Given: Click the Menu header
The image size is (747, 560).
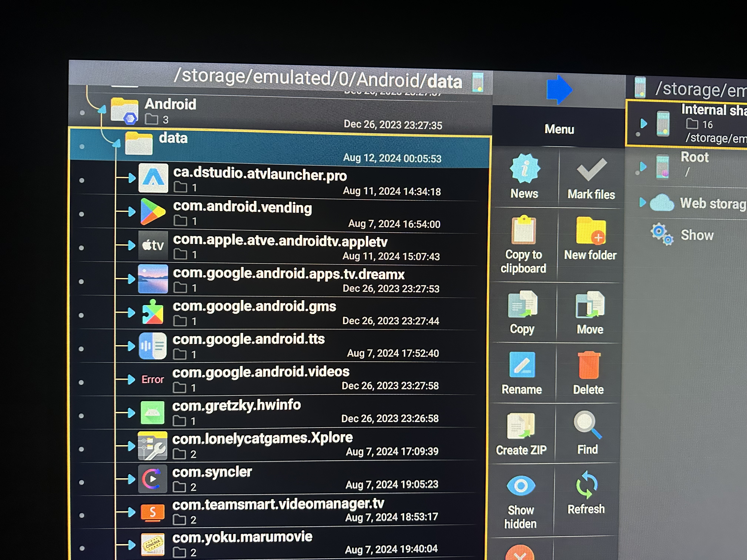Looking at the screenshot, I should click(559, 129).
